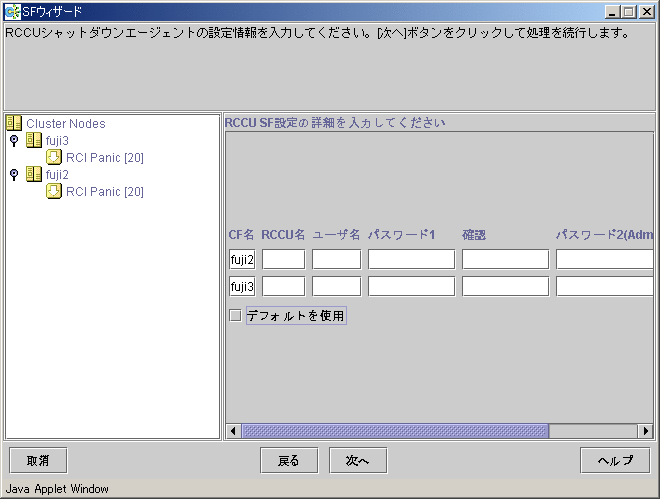
Task: Enable the デフォルトを使用 checkbox
Action: (235, 315)
